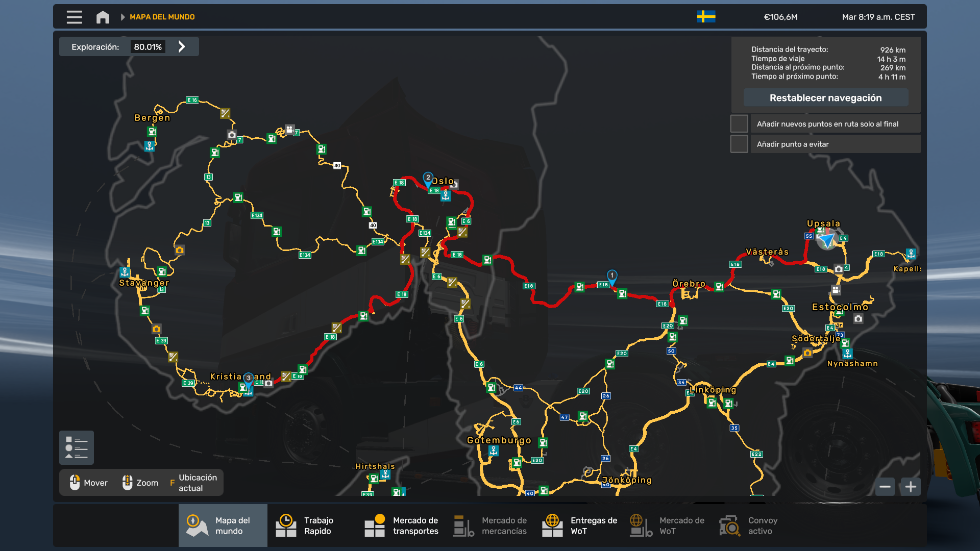Switch to Entregas de WoT tab
This screenshot has width=980, height=551.
click(579, 525)
